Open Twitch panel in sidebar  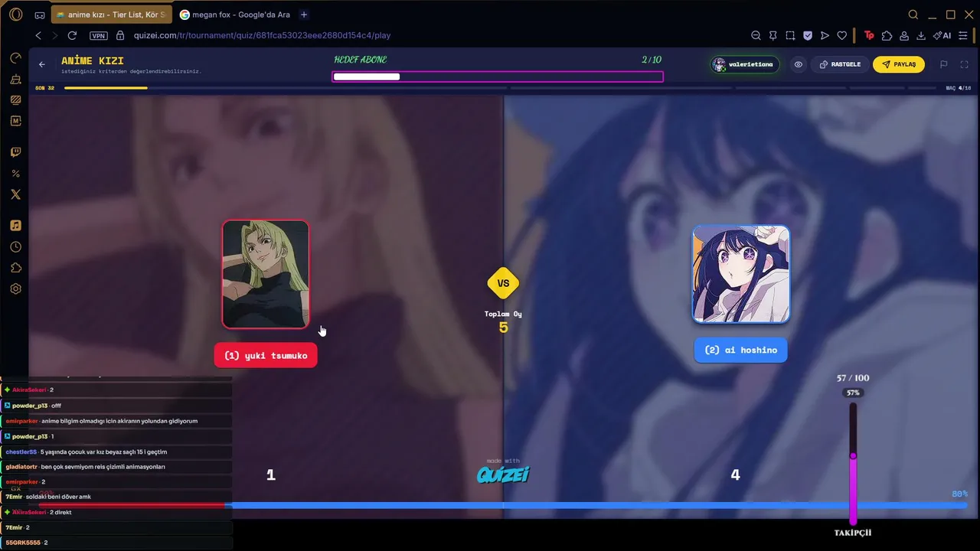coord(15,152)
